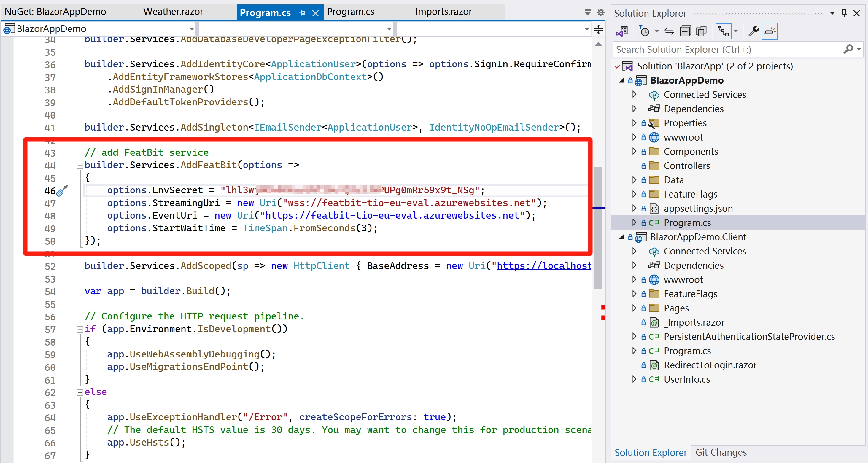Image resolution: width=868 pixels, height=463 pixels.
Task: Expand the Properties folder node
Action: (x=634, y=123)
